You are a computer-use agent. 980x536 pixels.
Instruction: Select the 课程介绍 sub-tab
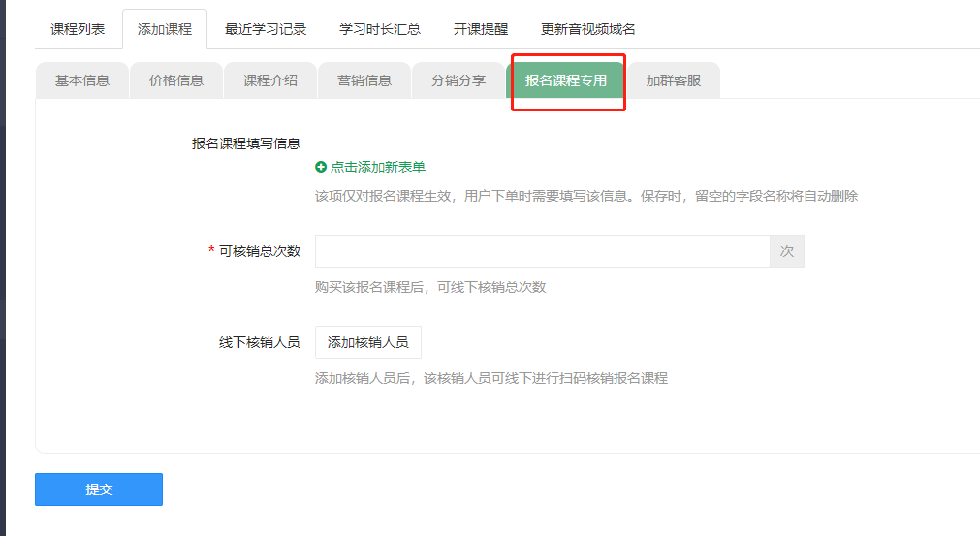pos(270,80)
